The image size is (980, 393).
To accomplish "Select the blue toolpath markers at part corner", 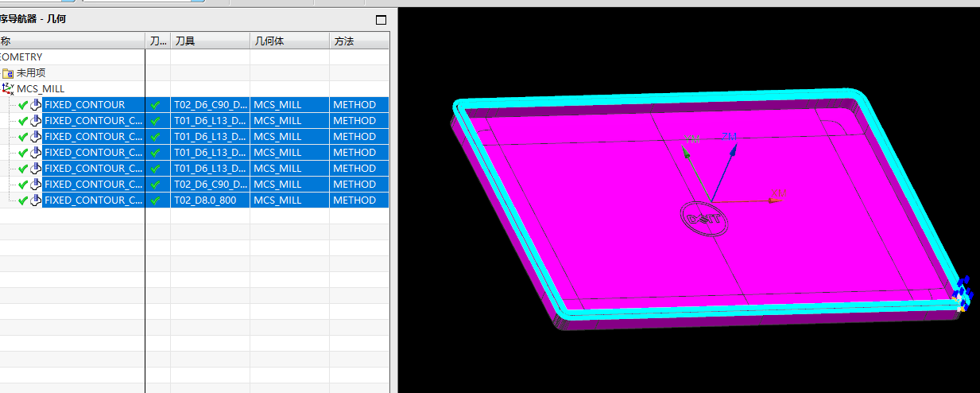I will (963, 292).
